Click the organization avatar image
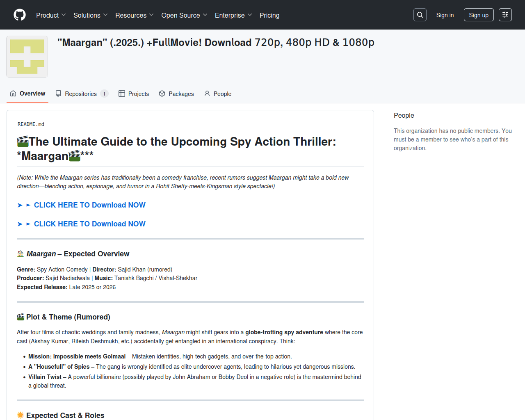 (27, 57)
